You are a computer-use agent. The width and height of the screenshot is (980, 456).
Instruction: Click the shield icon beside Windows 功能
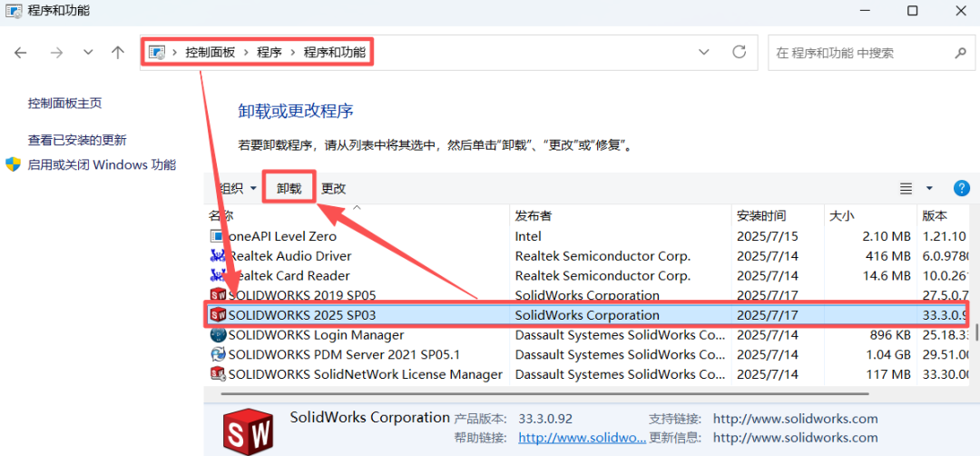pos(13,165)
